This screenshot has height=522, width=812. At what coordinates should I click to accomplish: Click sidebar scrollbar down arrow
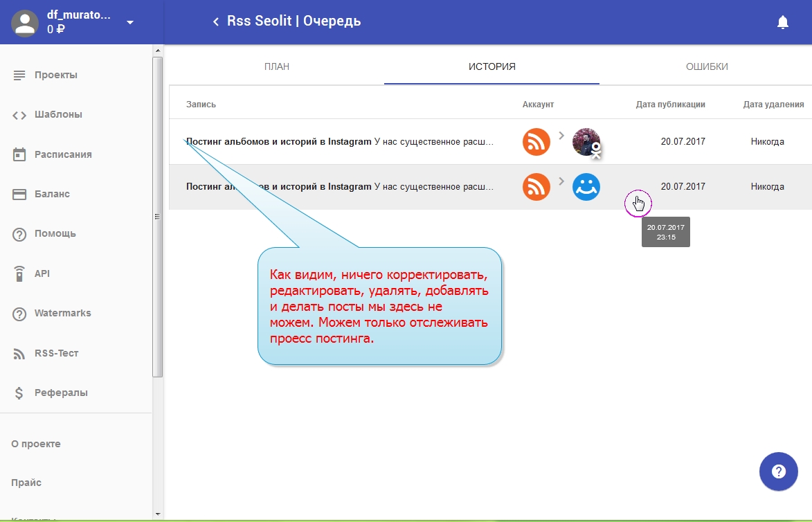(157, 514)
